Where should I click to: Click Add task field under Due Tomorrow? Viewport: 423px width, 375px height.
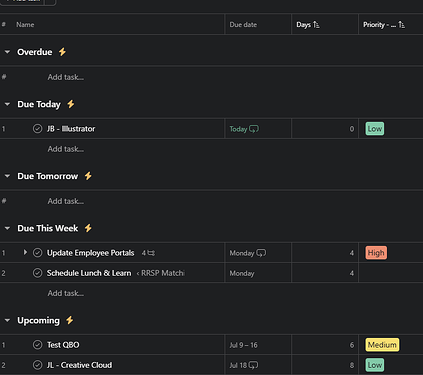[x=66, y=201]
